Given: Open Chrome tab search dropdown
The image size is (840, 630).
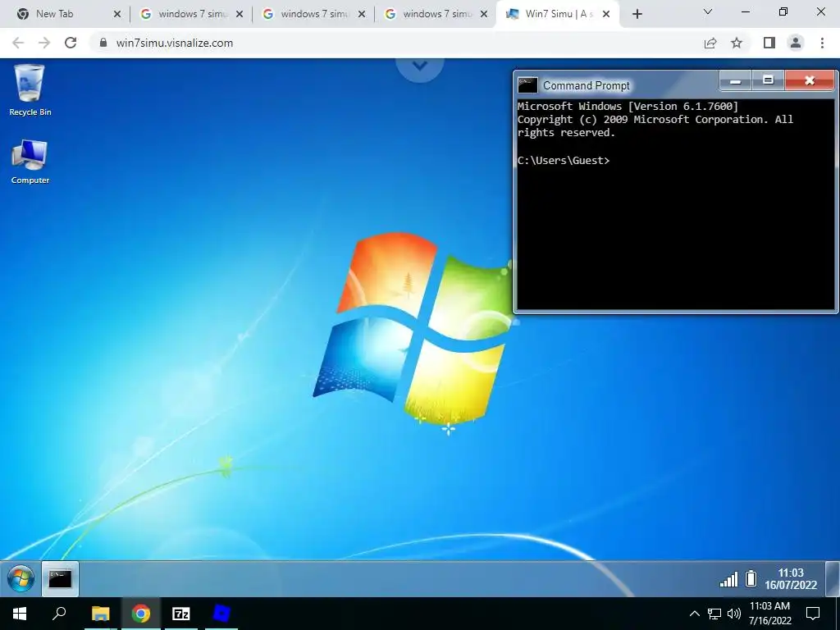Looking at the screenshot, I should point(708,11).
